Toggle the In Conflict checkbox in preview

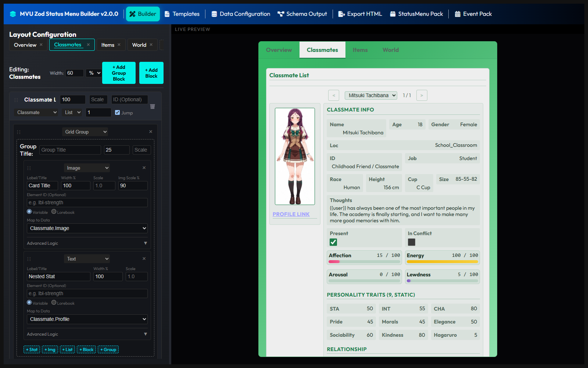click(x=412, y=242)
